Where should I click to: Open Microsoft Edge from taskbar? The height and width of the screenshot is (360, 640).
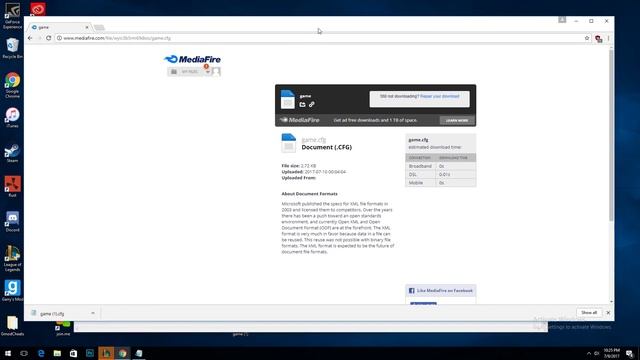pos(41,353)
